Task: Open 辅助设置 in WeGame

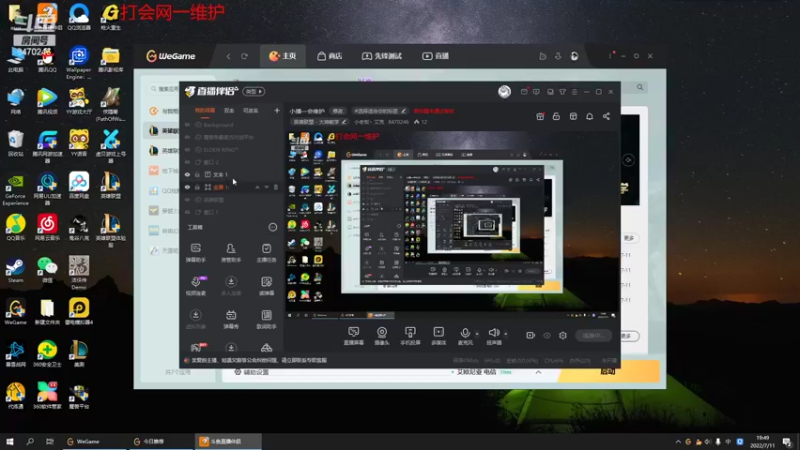Action: pyautogui.click(x=252, y=372)
